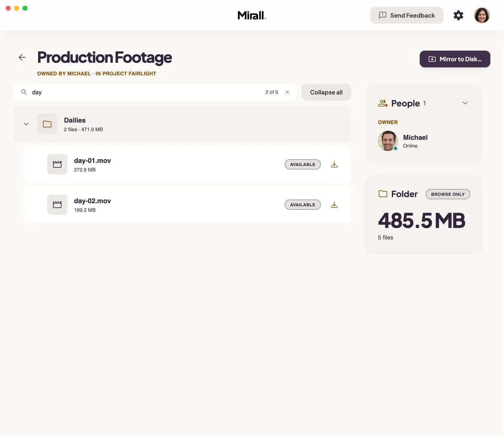The width and height of the screenshot is (504, 437).
Task: Focus the search field containing 'day'
Action: coord(155,92)
